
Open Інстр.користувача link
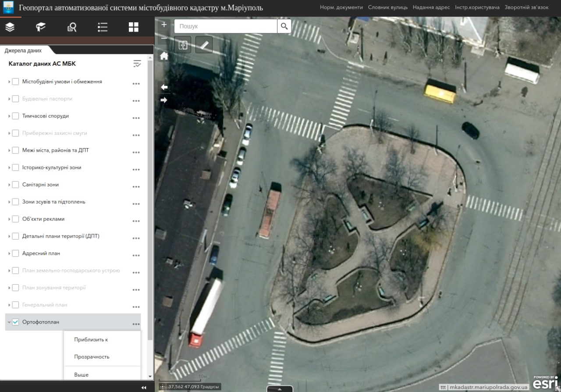[x=477, y=7]
